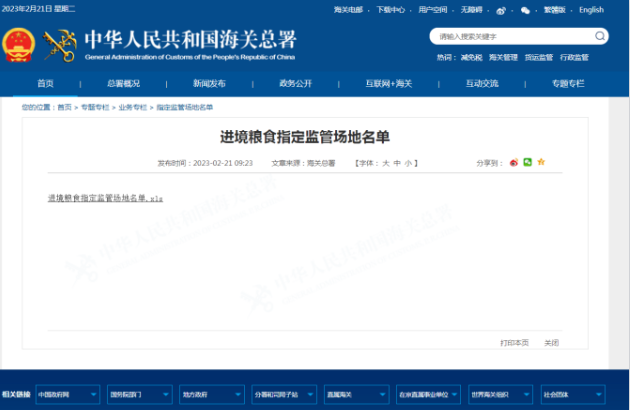
Task: Click the search keyword input field
Action: click(x=510, y=36)
